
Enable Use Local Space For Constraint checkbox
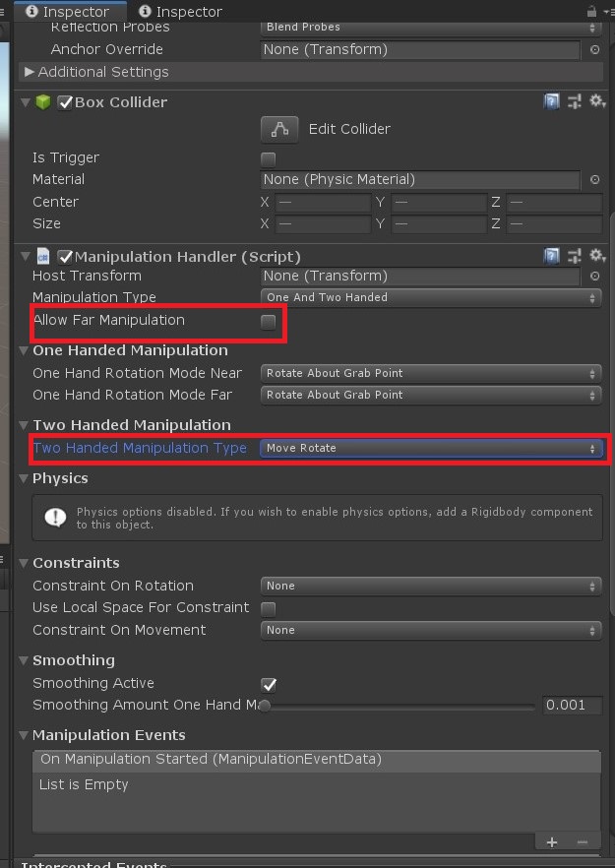click(x=269, y=609)
